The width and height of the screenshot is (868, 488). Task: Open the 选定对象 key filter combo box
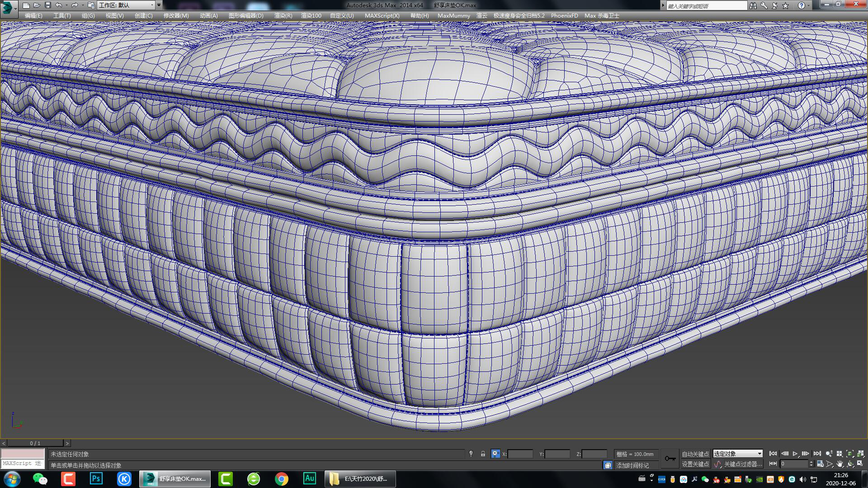coord(737,453)
